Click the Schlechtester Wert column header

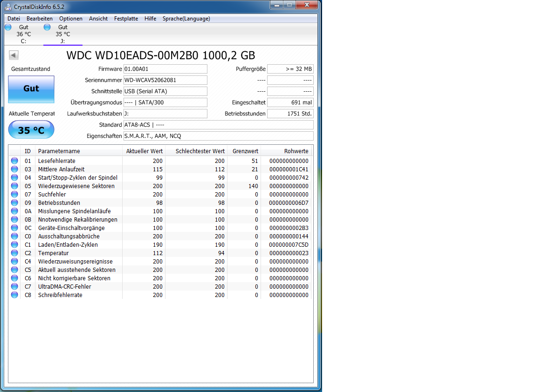[x=196, y=151]
